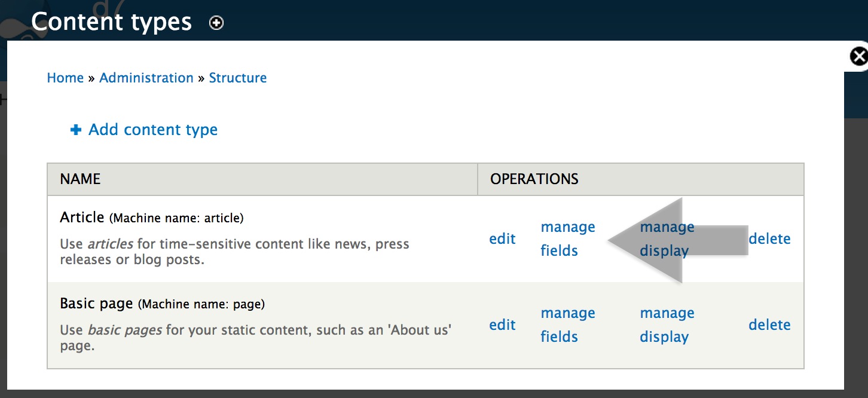Open manage display for Basic page

tap(667, 325)
